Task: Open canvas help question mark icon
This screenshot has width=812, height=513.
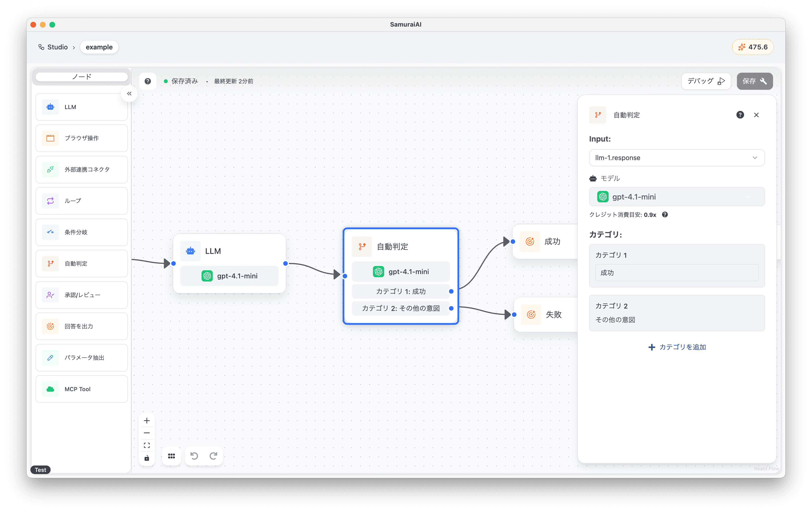Action: (148, 81)
